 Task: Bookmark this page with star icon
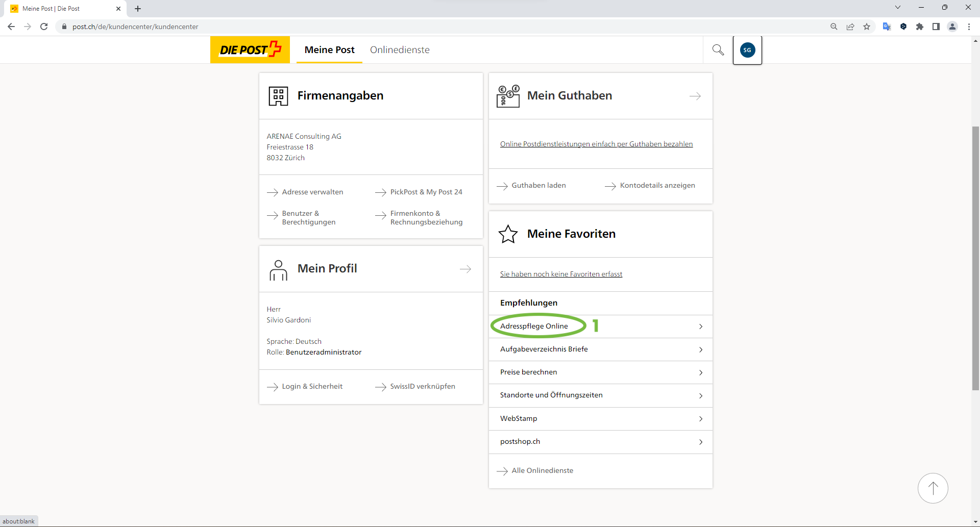click(x=867, y=27)
